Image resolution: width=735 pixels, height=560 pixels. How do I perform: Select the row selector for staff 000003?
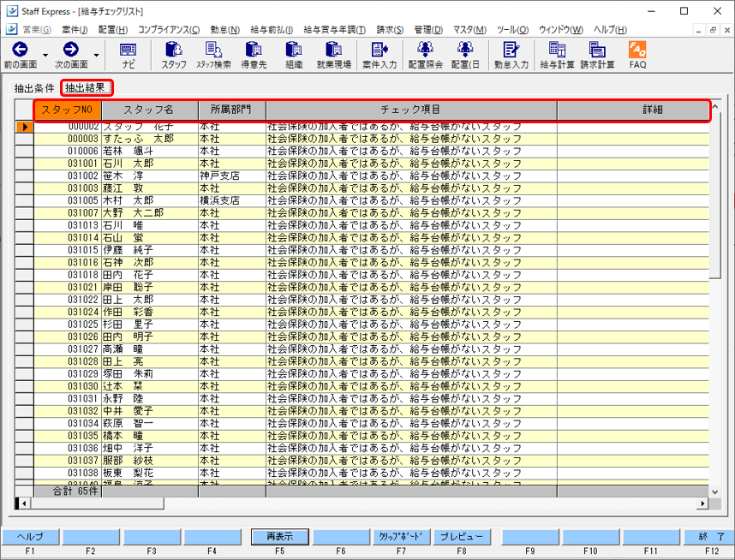tap(24, 139)
